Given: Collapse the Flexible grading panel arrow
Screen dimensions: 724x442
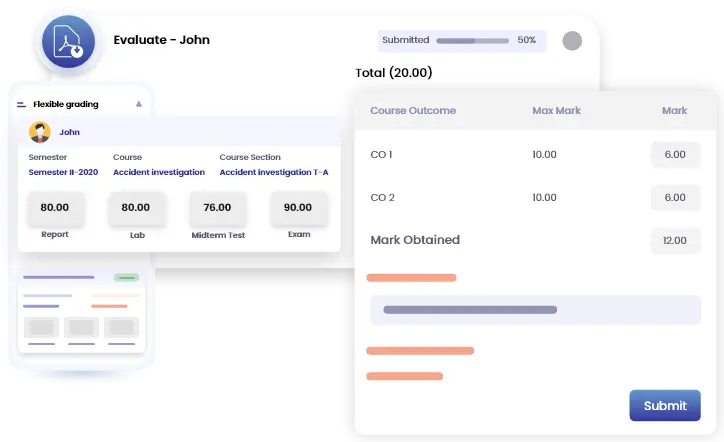Looking at the screenshot, I should [x=139, y=104].
